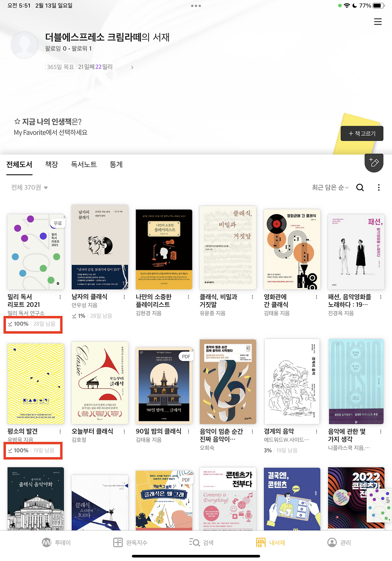
Task: Open the hamburger menu at top right
Action: pos(378,21)
